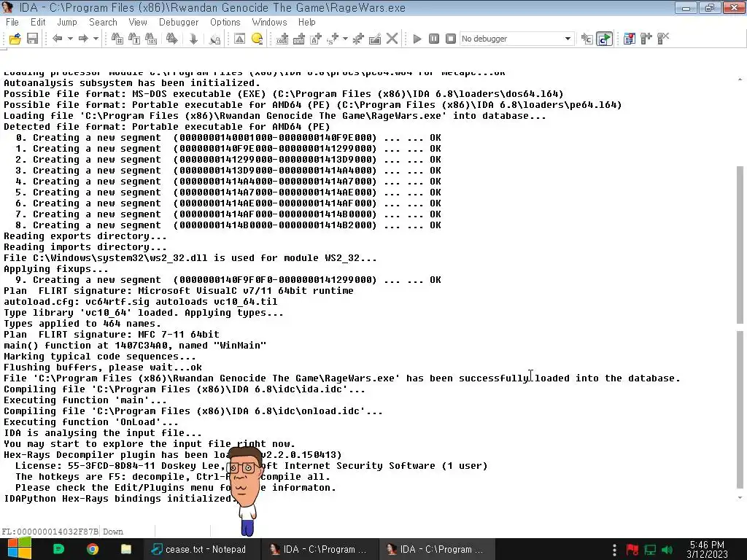Open the File menu
This screenshot has height=560, width=747.
(12, 22)
